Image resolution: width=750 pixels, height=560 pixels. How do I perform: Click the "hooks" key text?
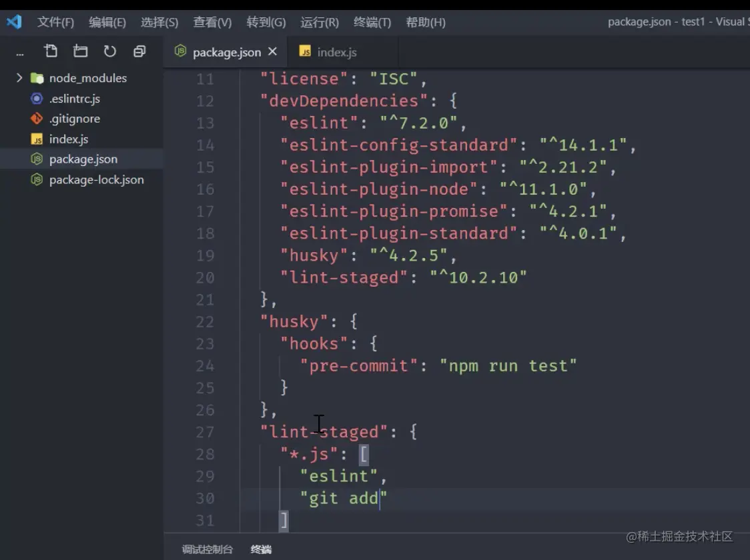click(x=314, y=343)
